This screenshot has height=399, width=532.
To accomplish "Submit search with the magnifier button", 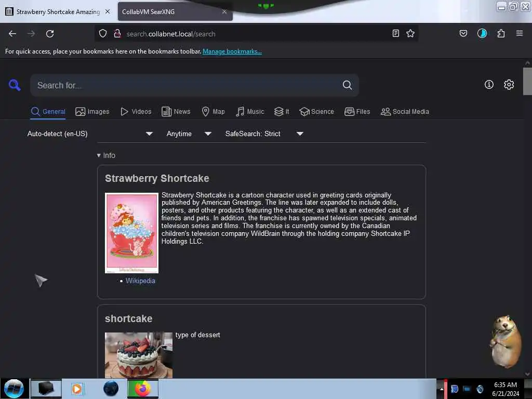I will tap(347, 85).
